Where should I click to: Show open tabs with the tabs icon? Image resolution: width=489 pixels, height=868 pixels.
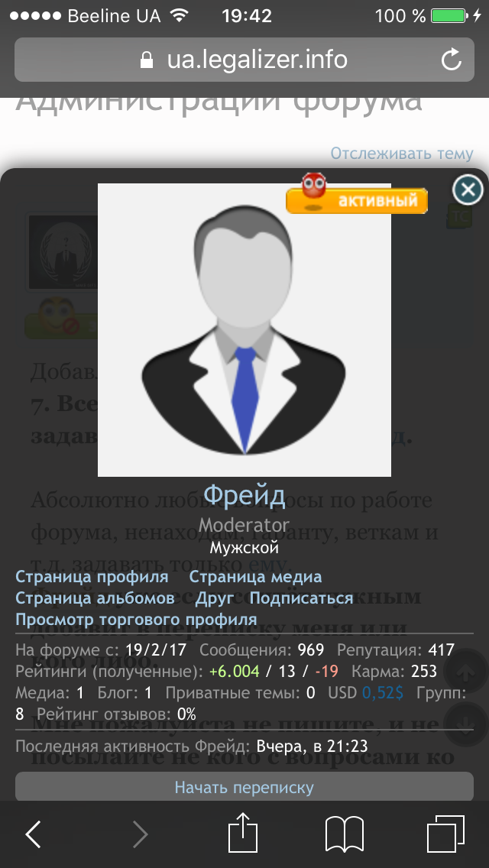[x=445, y=834]
